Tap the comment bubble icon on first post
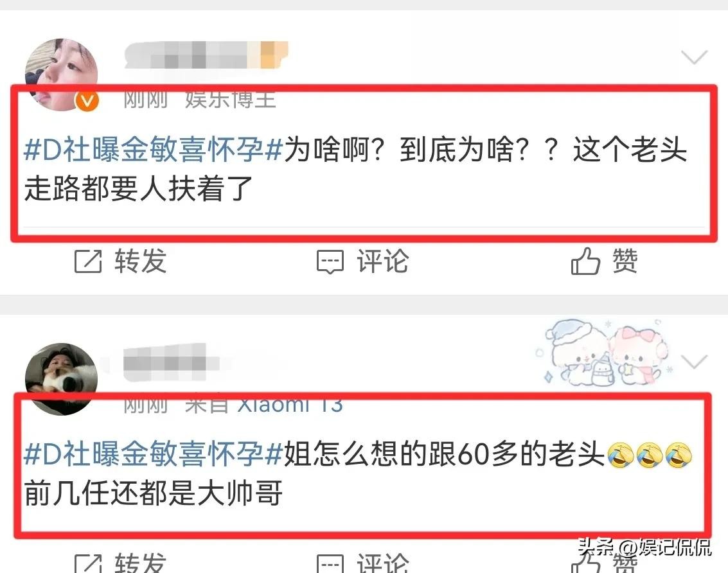The width and height of the screenshot is (728, 573). (x=330, y=262)
